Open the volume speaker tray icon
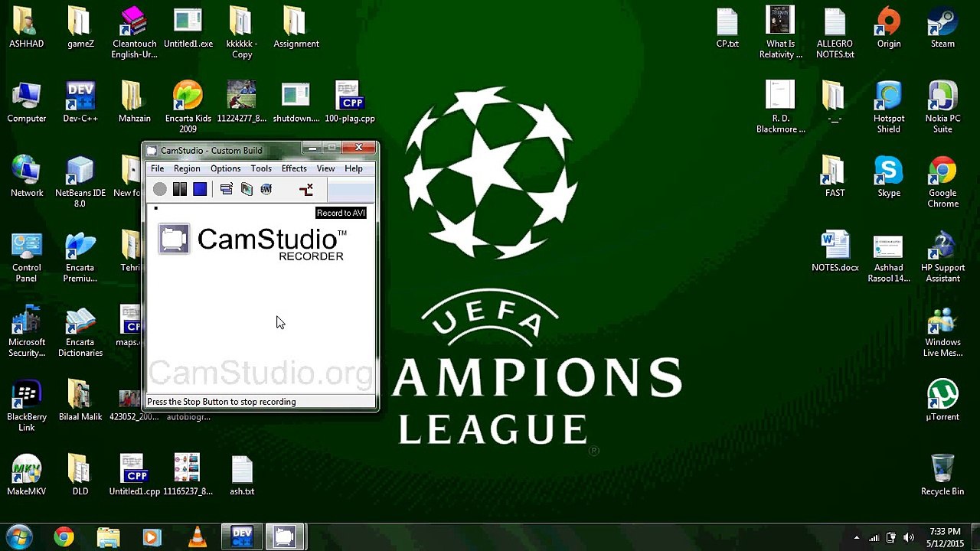 908,538
